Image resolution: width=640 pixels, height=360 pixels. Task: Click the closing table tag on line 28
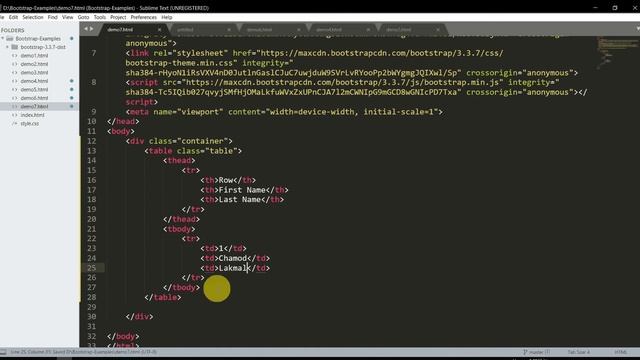163,298
